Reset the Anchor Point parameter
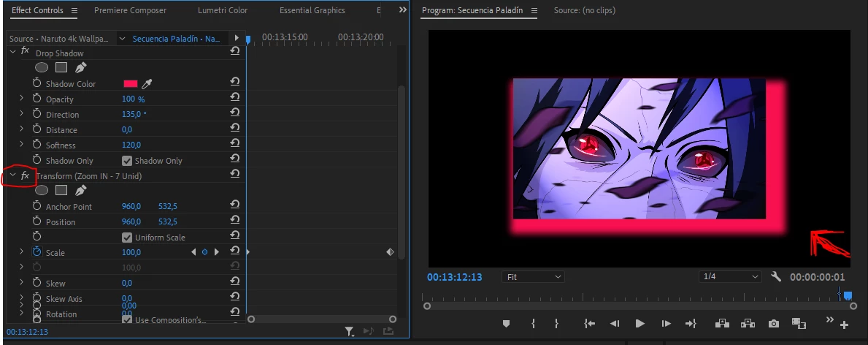This screenshot has height=345, width=868. 235,205
